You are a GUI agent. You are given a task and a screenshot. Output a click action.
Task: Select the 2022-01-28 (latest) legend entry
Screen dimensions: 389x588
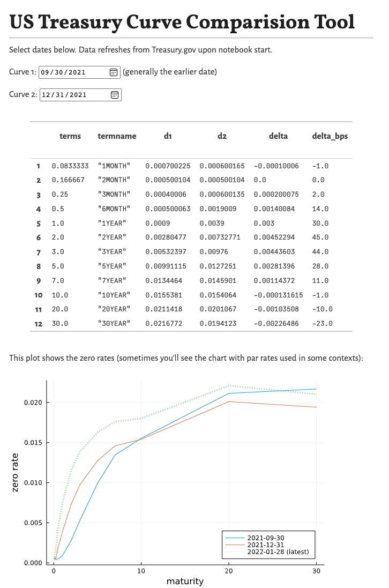click(278, 552)
